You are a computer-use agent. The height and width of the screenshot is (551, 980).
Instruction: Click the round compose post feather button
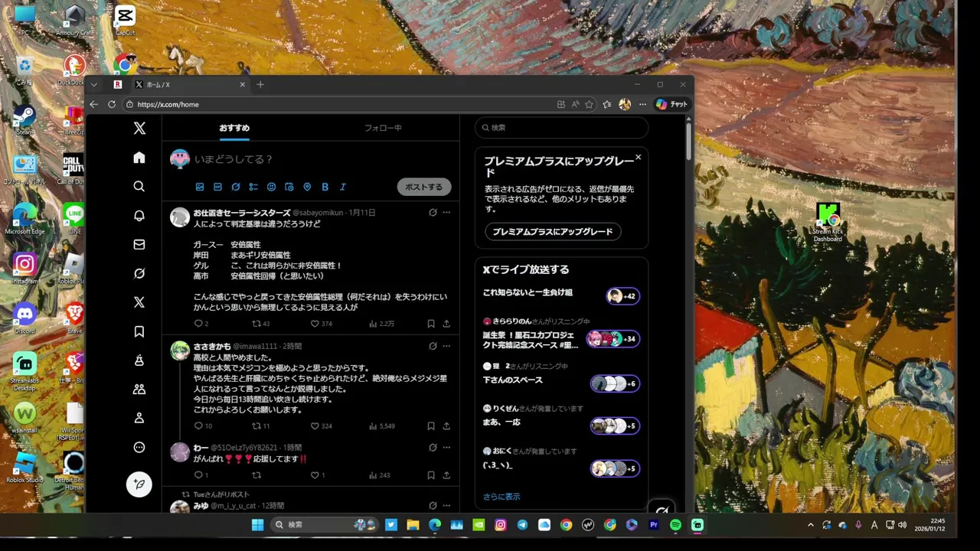[x=139, y=484]
